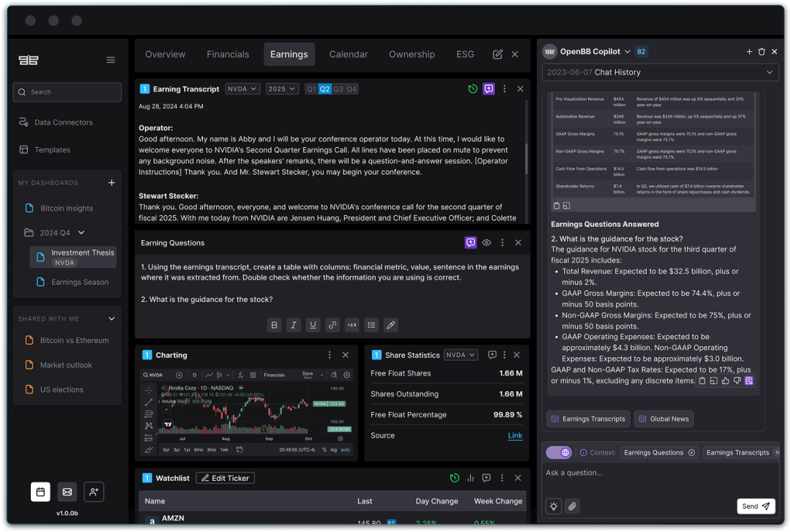The width and height of the screenshot is (791, 532).
Task: Apply bold formatting in Earning Questions editor
Action: point(274,325)
